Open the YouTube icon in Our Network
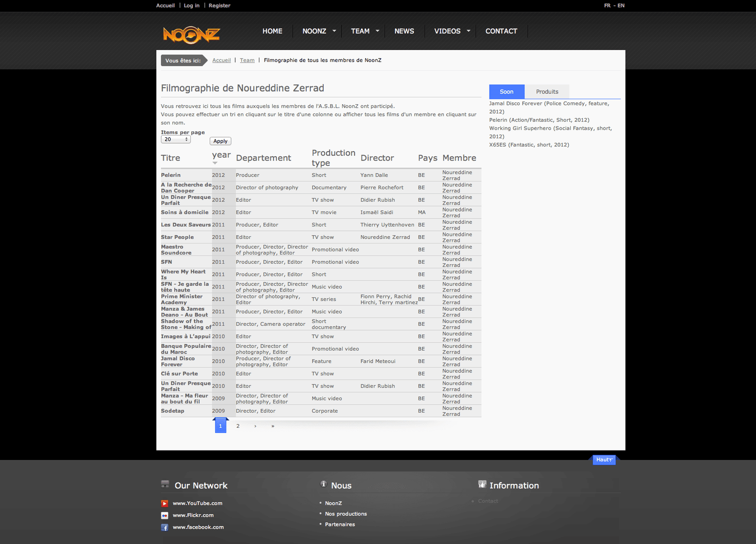The height and width of the screenshot is (544, 756). point(164,503)
